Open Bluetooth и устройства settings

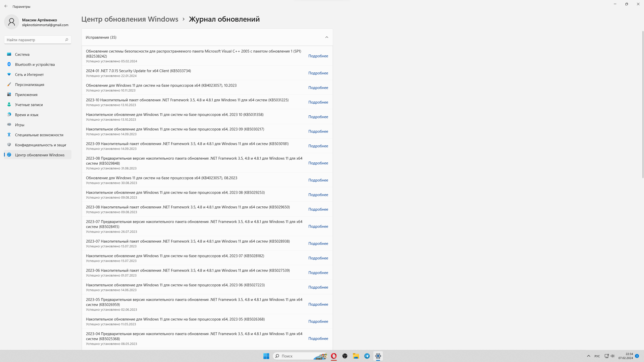click(38, 64)
